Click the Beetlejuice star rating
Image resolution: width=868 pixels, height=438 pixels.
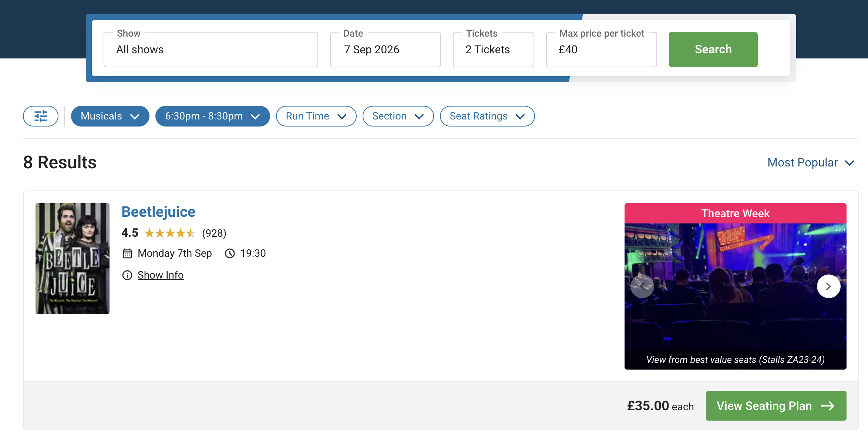170,233
